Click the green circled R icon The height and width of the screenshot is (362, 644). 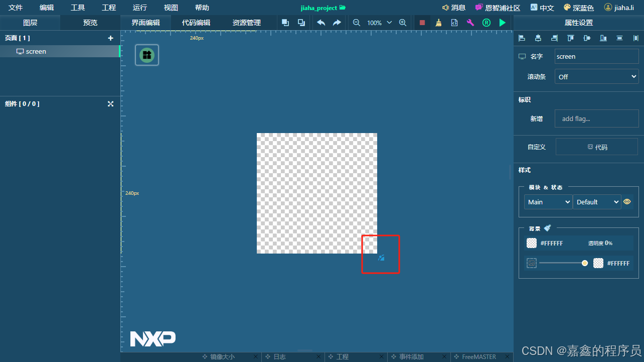[486, 23]
